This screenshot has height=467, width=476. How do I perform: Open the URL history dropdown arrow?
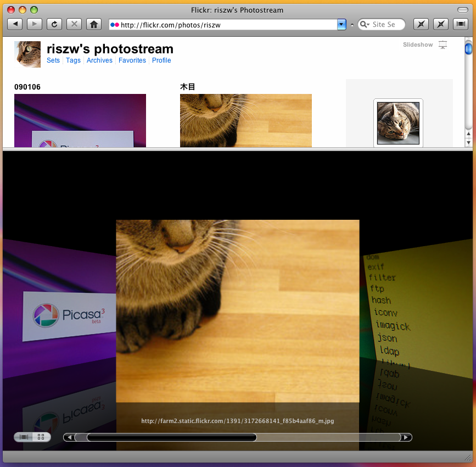pyautogui.click(x=341, y=25)
